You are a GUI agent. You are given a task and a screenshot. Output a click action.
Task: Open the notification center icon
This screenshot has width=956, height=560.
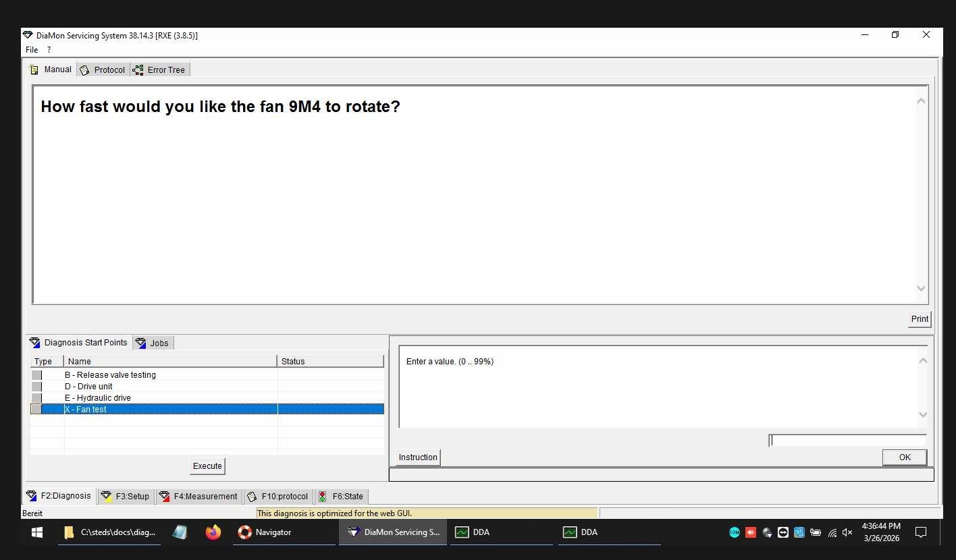pyautogui.click(x=920, y=532)
